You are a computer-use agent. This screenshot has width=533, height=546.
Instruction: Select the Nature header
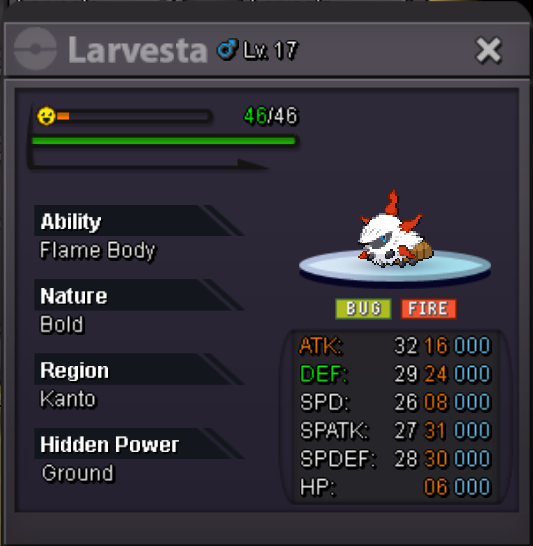point(139,295)
